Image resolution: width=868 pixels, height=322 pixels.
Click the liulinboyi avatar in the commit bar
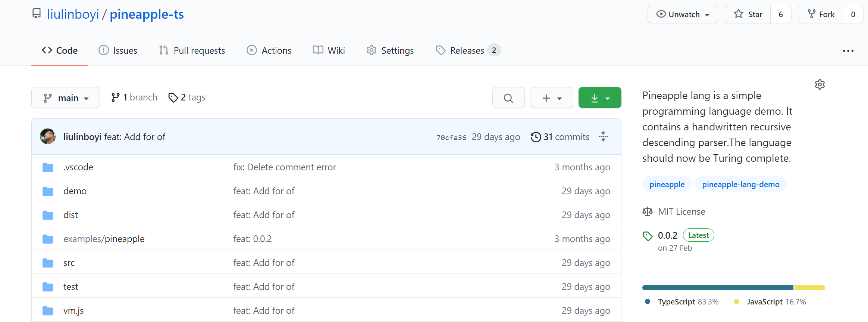[x=48, y=136]
